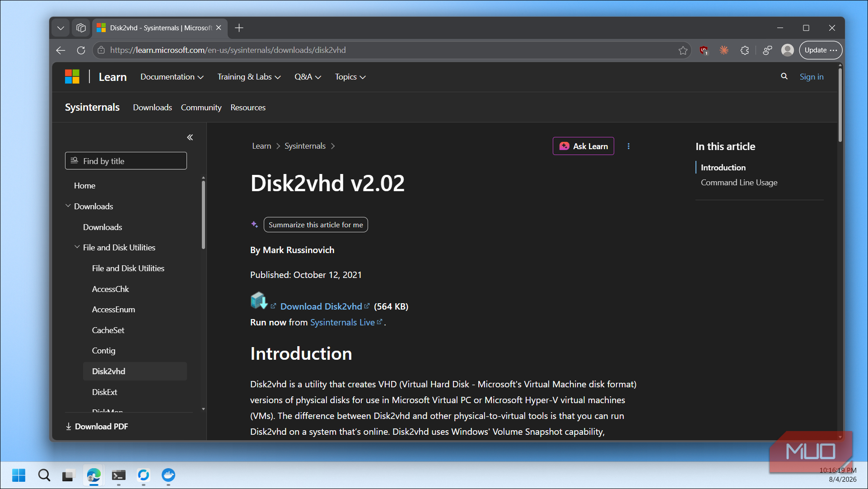The image size is (868, 489).
Task: Go to Learn home link
Action: (112, 77)
